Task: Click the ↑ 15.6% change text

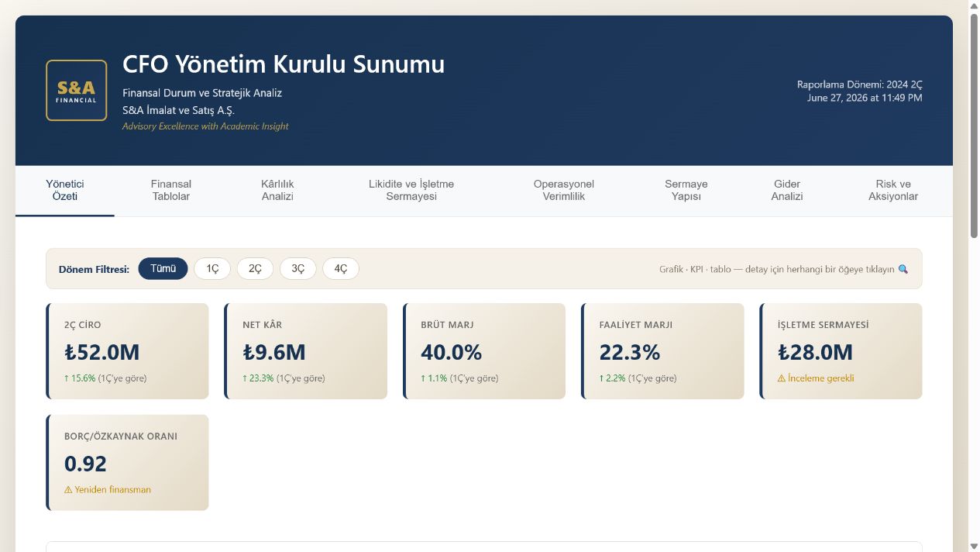Action: click(80, 378)
